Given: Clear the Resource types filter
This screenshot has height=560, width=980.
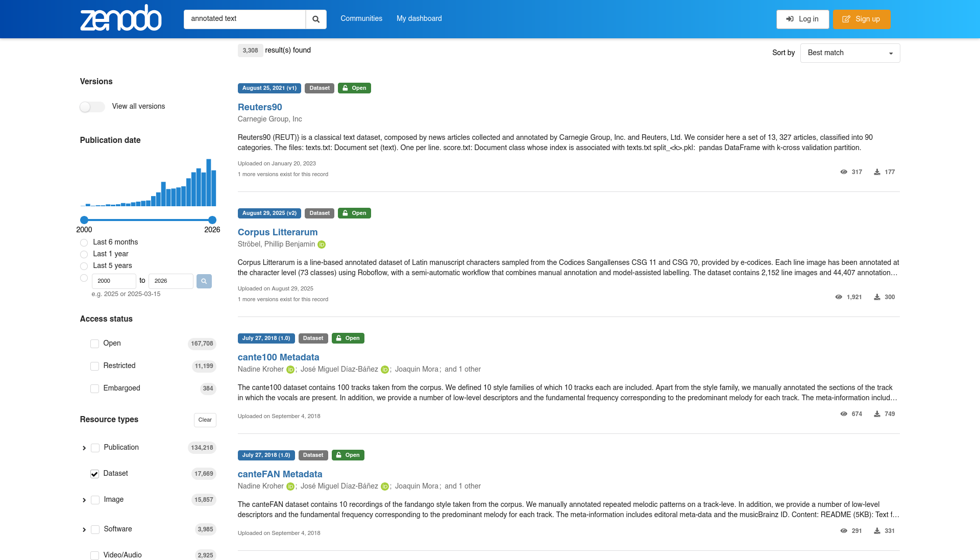Looking at the screenshot, I should [x=205, y=420].
